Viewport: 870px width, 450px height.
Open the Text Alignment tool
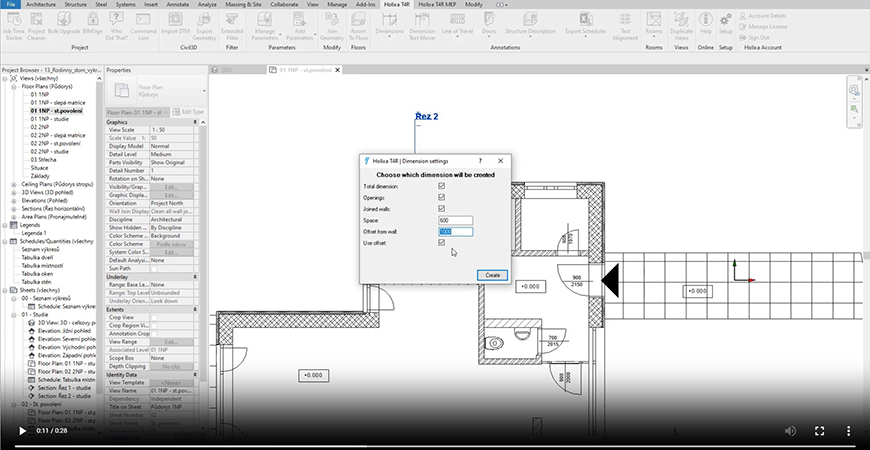tap(625, 26)
